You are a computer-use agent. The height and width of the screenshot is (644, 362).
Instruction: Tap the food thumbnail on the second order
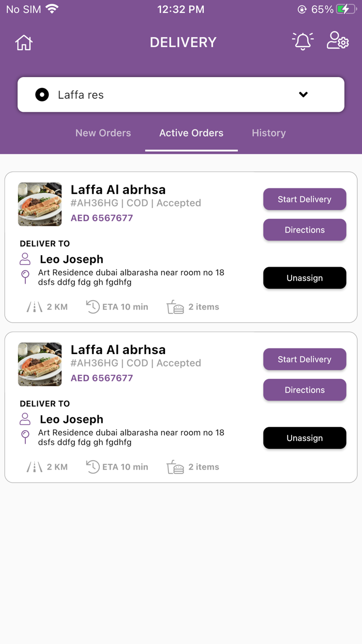click(x=39, y=364)
